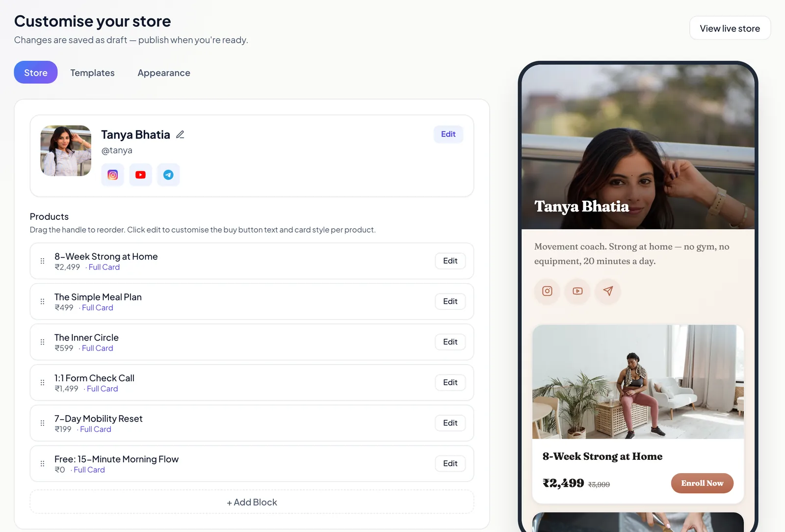Edit The Inner Circle product

[450, 342]
